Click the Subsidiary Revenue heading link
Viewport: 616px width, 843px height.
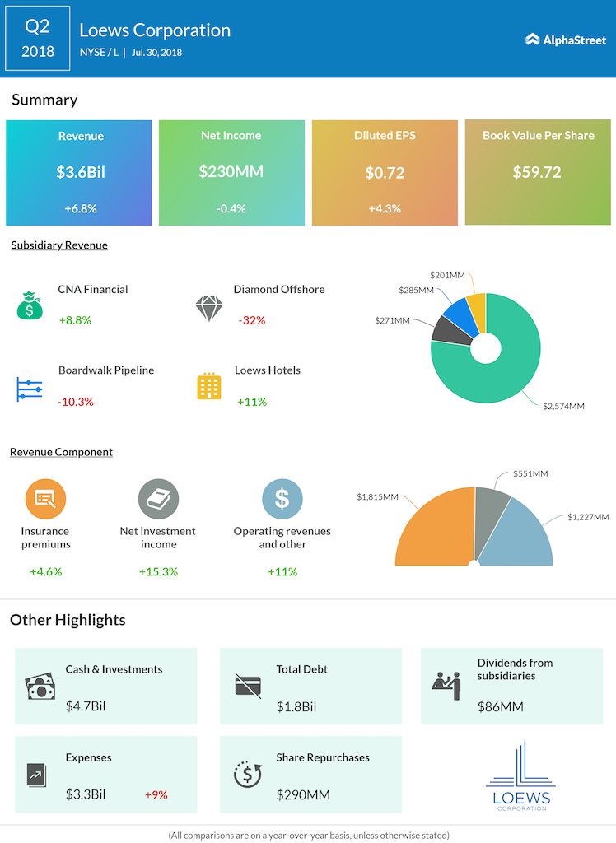coord(59,245)
